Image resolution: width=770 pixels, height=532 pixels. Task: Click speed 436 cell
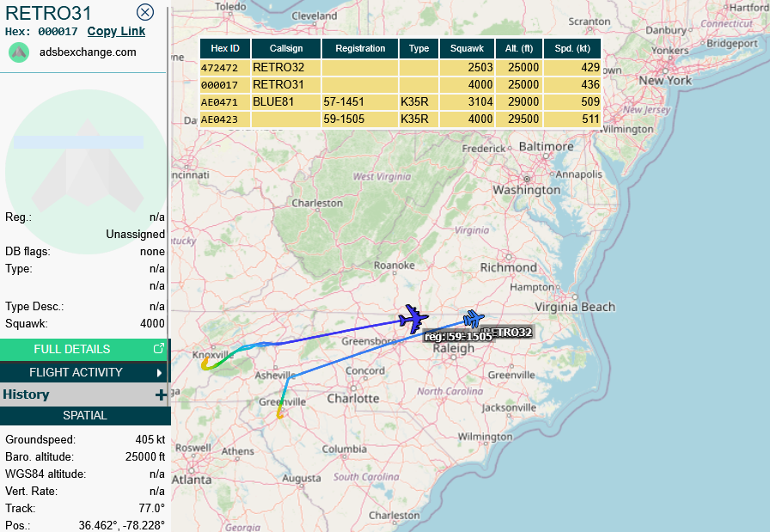coord(572,85)
